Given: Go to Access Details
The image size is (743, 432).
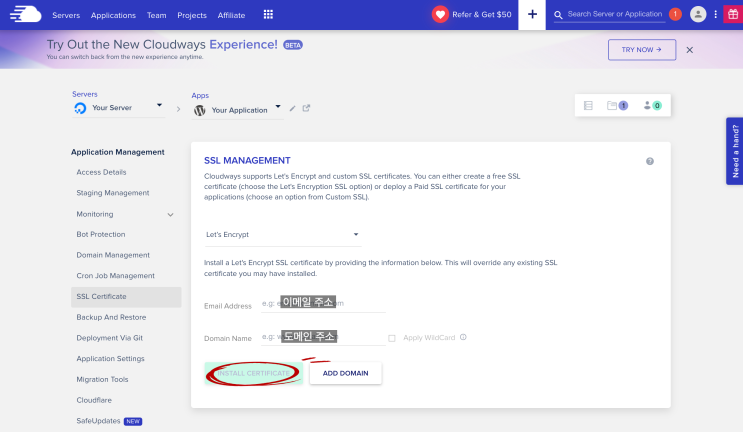Looking at the screenshot, I should pos(101,172).
